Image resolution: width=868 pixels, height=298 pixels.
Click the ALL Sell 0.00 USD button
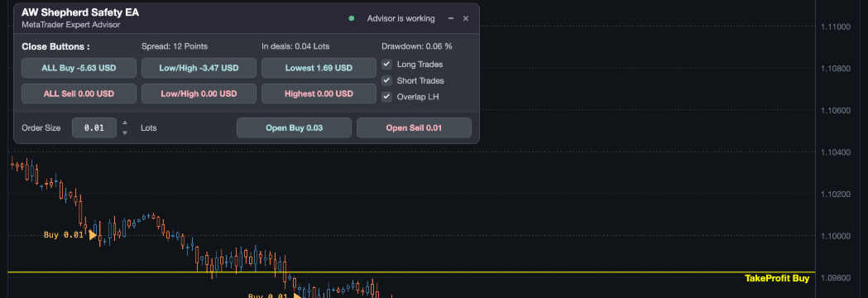(x=79, y=94)
